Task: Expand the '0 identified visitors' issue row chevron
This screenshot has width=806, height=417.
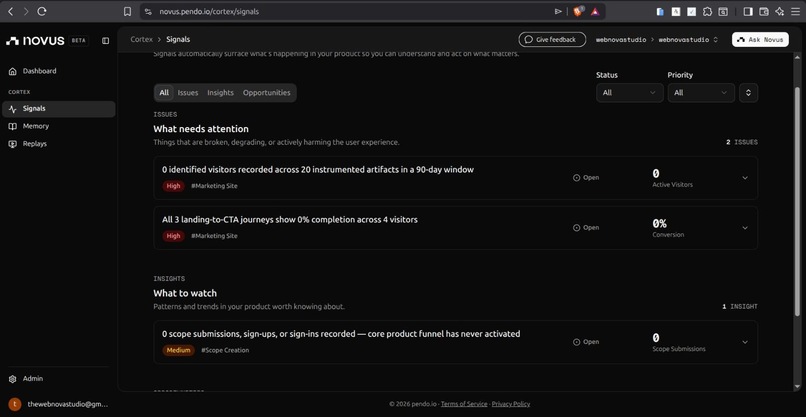Action: (x=745, y=178)
